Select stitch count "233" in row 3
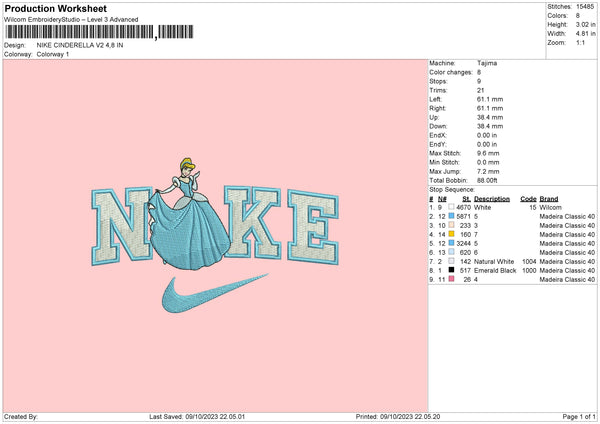This screenshot has width=600, height=424. [x=465, y=225]
